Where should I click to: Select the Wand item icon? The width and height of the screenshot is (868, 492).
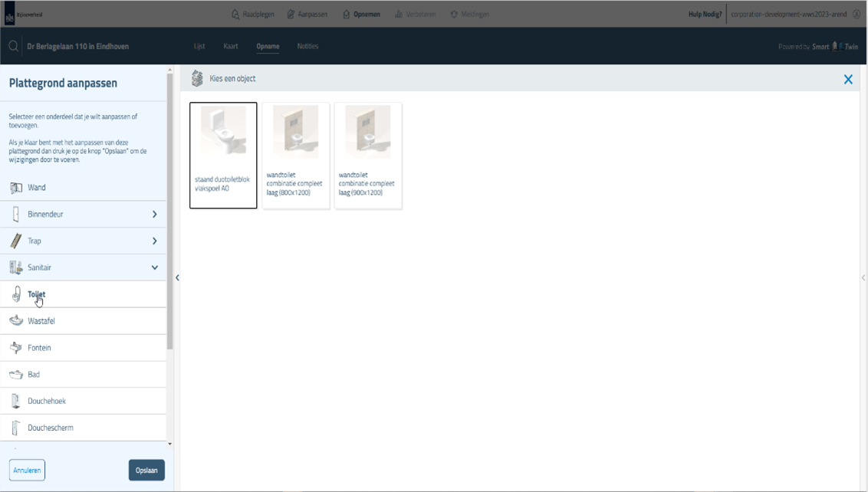coord(16,188)
